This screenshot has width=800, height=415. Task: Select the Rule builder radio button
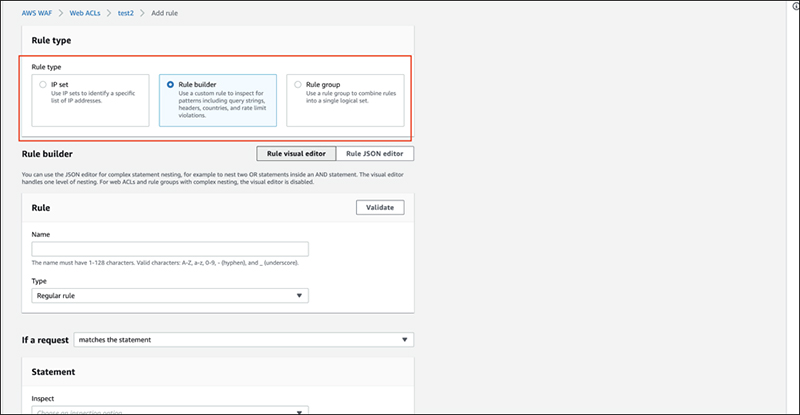coord(170,85)
